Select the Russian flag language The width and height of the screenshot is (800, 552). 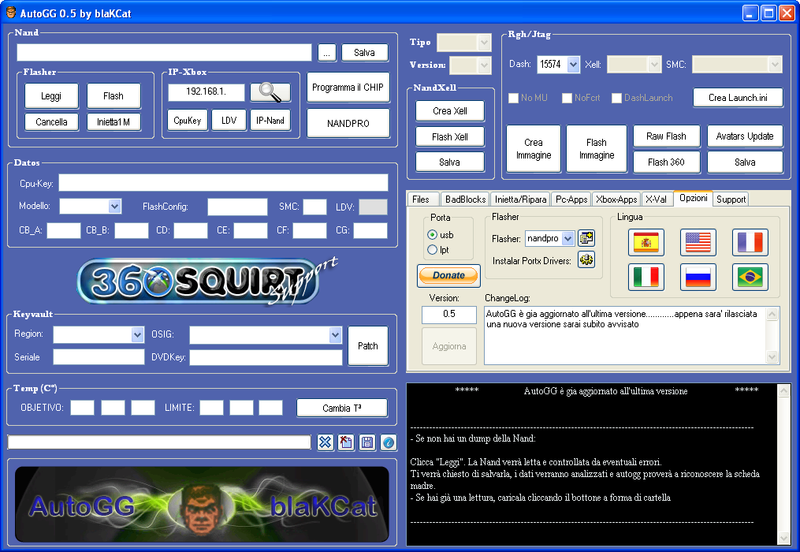[698, 277]
